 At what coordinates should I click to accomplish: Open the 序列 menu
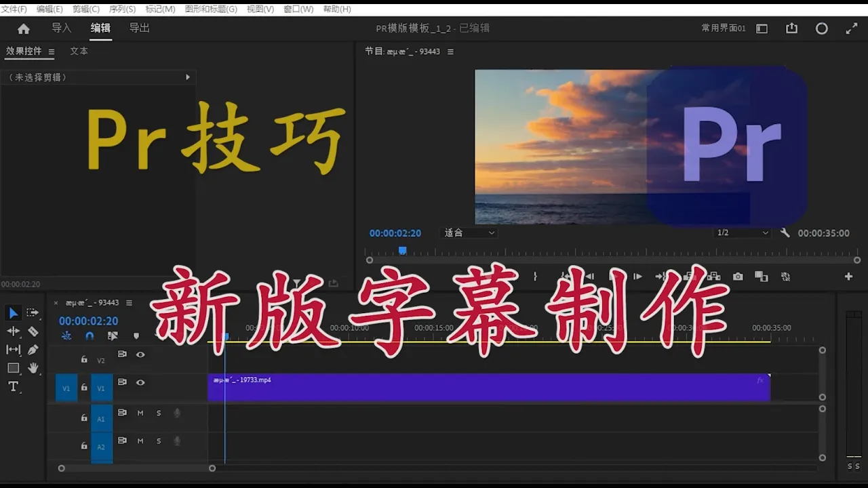(122, 9)
